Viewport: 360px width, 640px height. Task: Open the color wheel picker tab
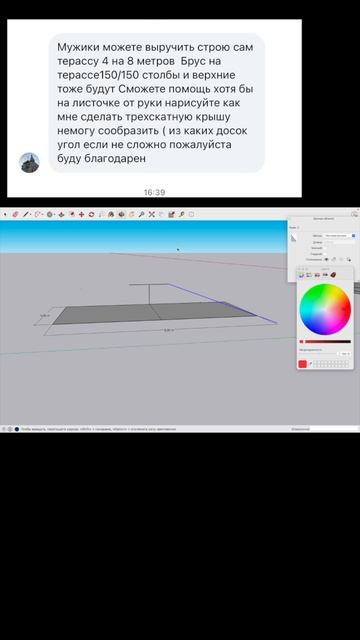click(x=301, y=275)
